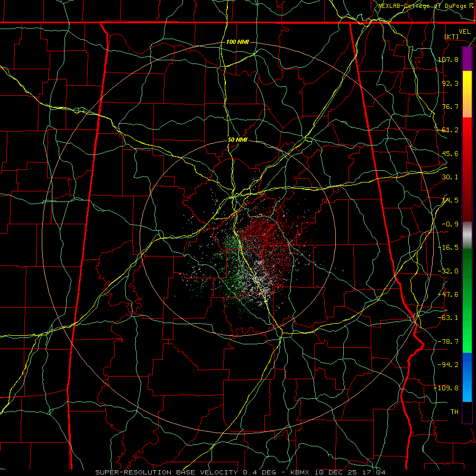Click the 14.5 velocity scale label
Image resolution: width=476 pixels, height=476 pixels.
coord(450,200)
